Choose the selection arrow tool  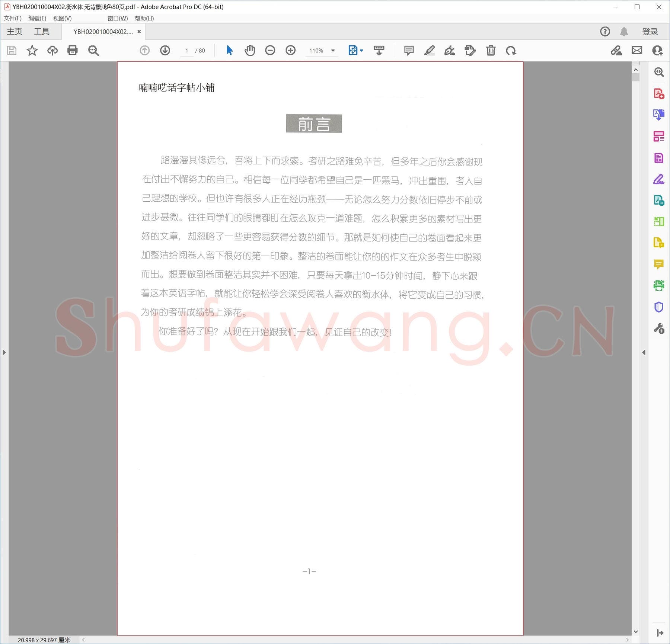(230, 50)
